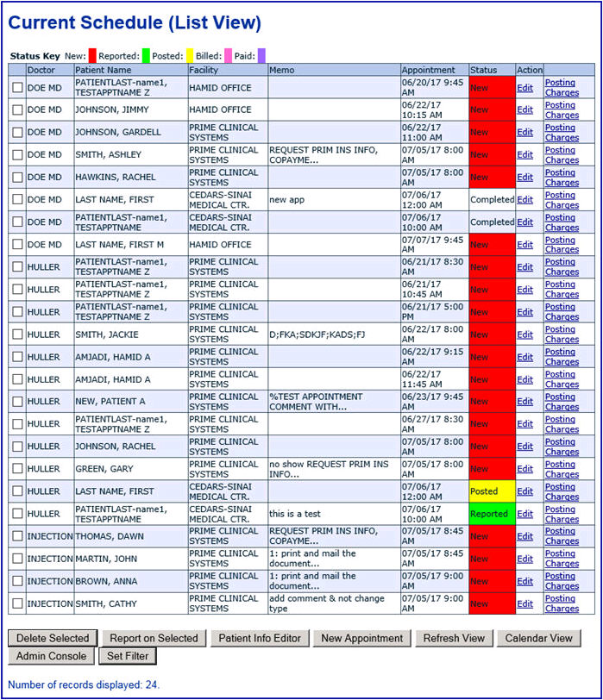
Task: Select the SMITH, ASHLEY row checkbox
Action: point(17,154)
